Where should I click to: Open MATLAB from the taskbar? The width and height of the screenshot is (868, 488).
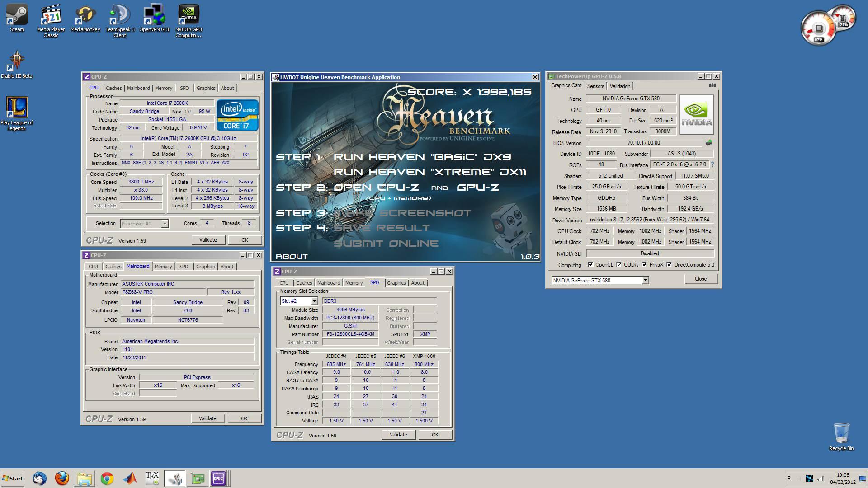pos(130,478)
